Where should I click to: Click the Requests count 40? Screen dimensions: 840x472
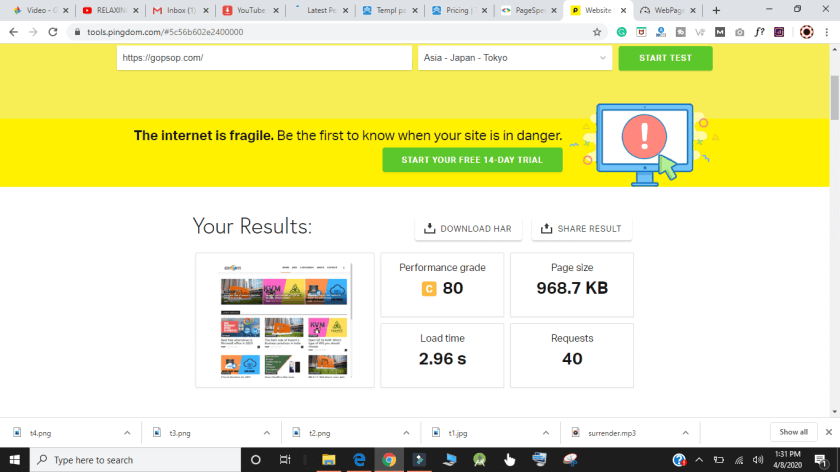572,359
